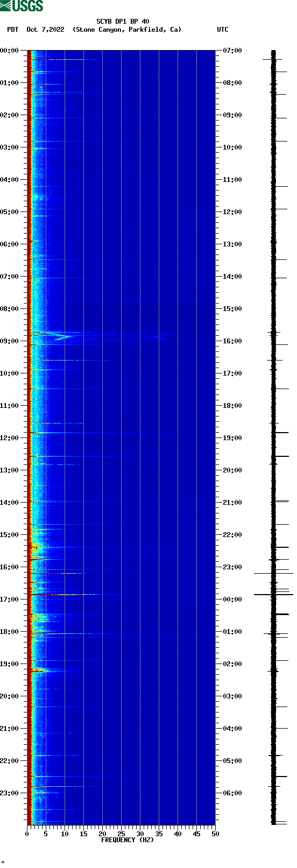
Task: Click the UTC time label 21:00
Action: coord(232,503)
